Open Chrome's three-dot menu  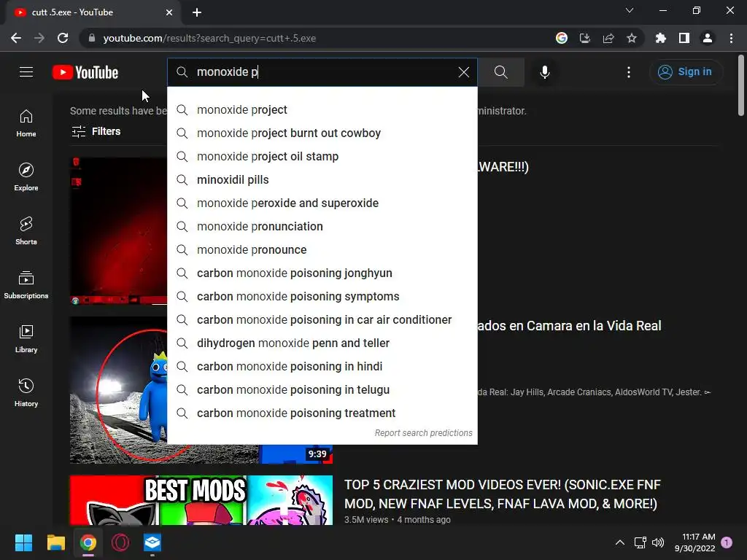tap(731, 38)
